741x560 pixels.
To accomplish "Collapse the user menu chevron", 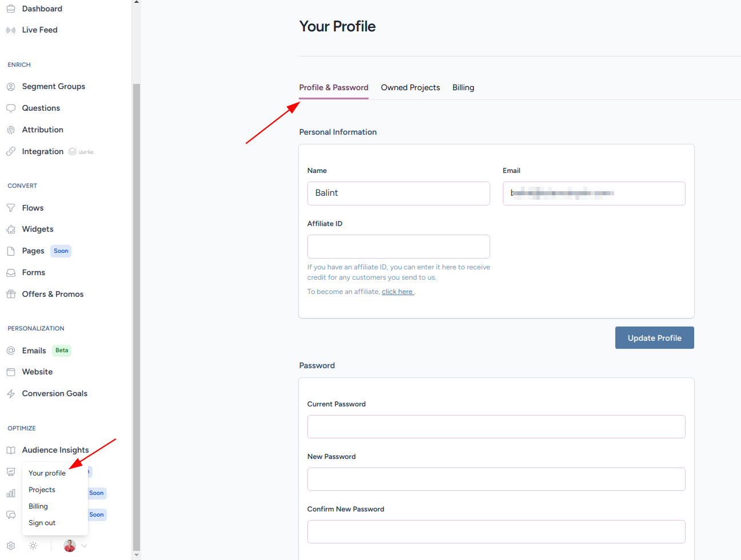I will tap(84, 546).
